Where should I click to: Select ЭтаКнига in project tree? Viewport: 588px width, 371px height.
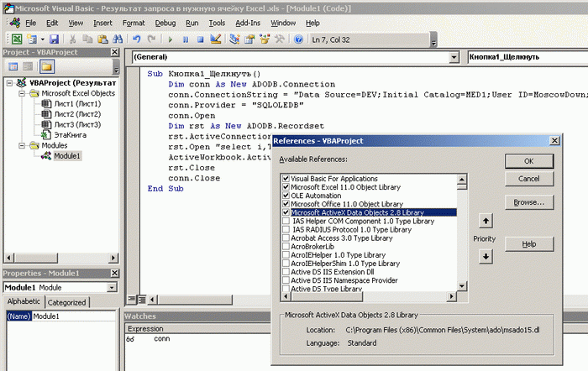click(70, 135)
